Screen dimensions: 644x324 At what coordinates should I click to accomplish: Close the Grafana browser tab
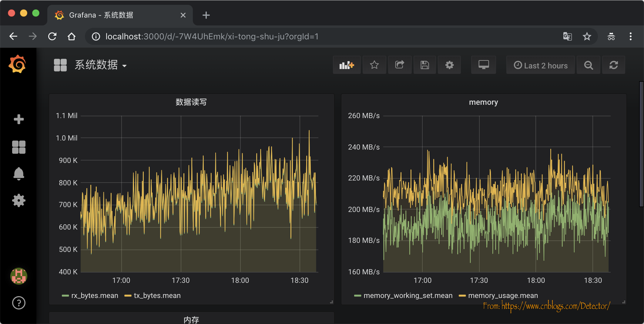(x=183, y=15)
